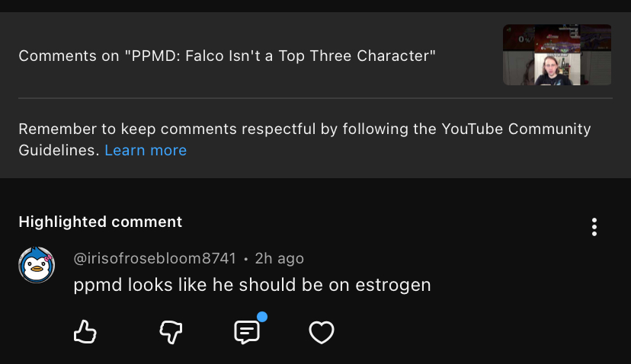The image size is (631, 364).
Task: Like the comment with thumbs up
Action: (85, 331)
